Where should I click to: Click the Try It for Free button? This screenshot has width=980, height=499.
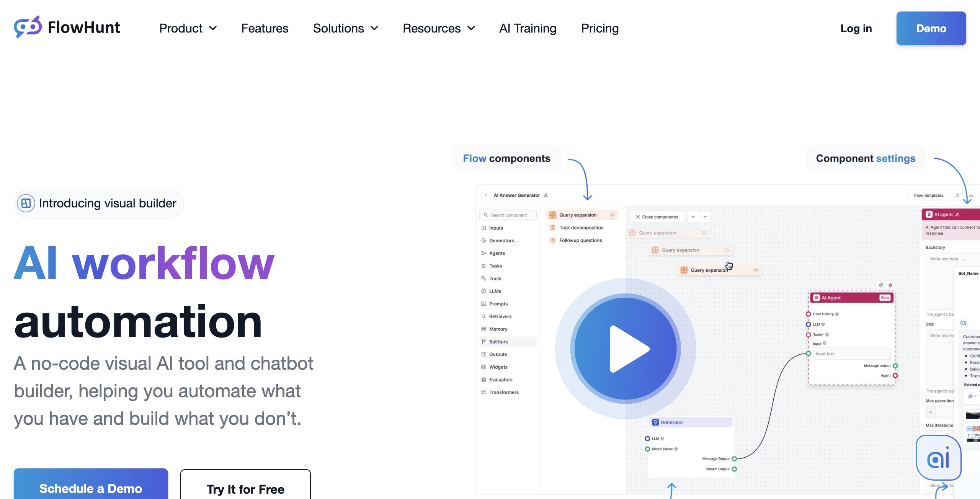245,489
